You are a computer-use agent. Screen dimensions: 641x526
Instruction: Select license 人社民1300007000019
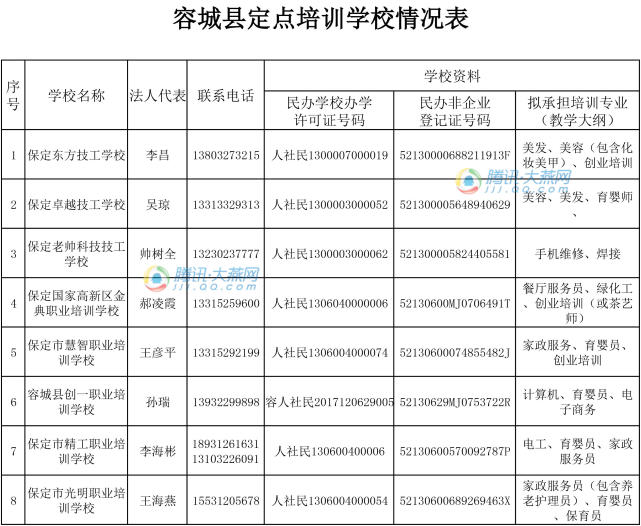(330, 155)
